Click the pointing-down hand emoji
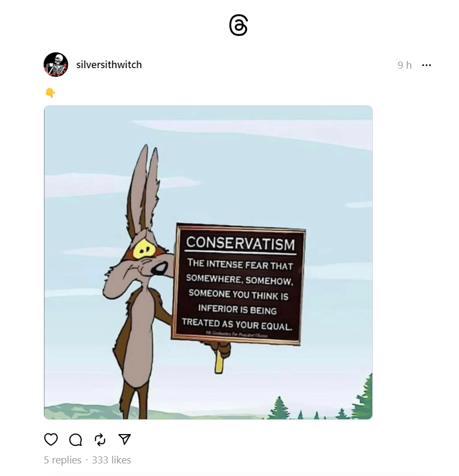The image size is (459, 476). coord(50,93)
